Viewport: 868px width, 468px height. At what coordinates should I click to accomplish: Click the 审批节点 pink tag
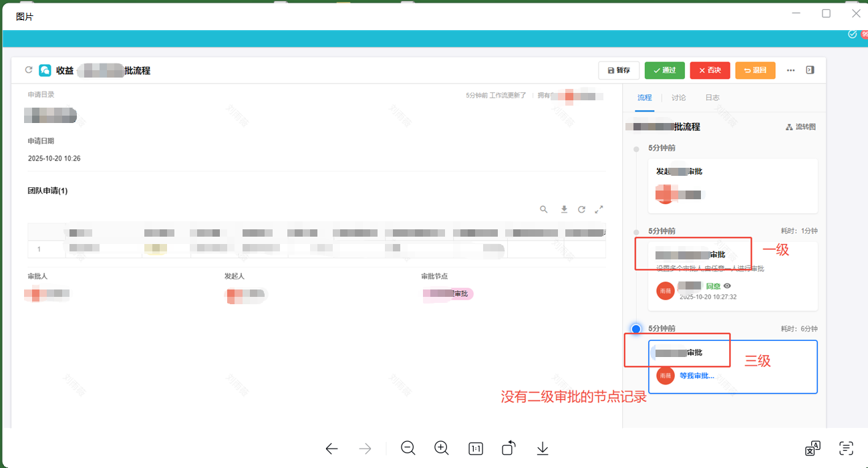448,294
